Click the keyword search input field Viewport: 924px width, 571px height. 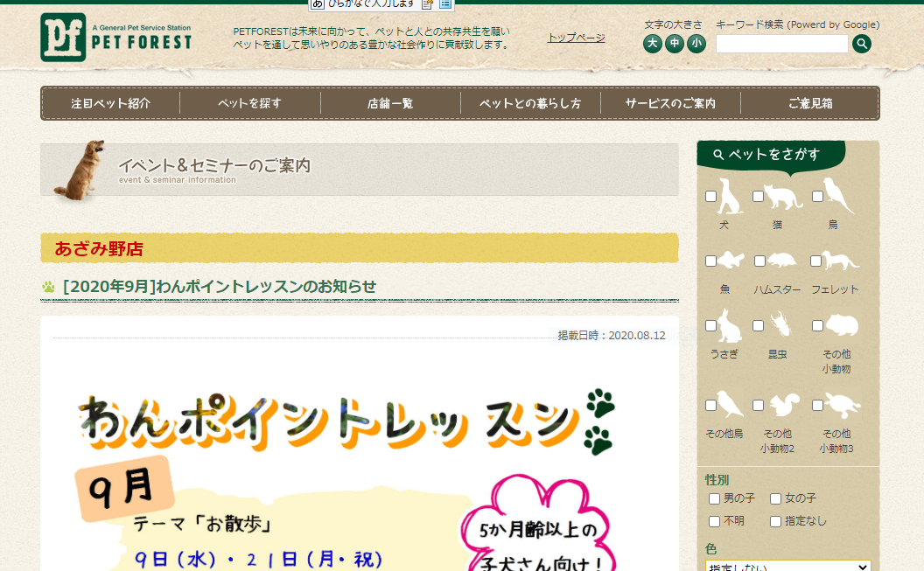pyautogui.click(x=782, y=44)
